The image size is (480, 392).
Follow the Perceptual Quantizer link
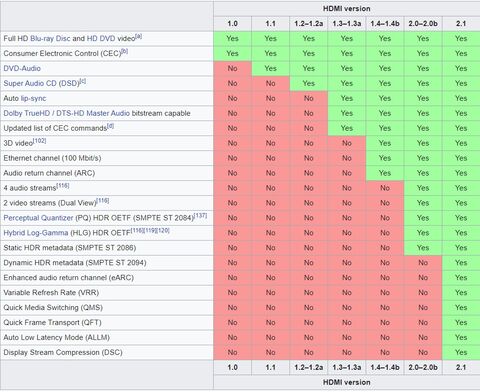38,218
